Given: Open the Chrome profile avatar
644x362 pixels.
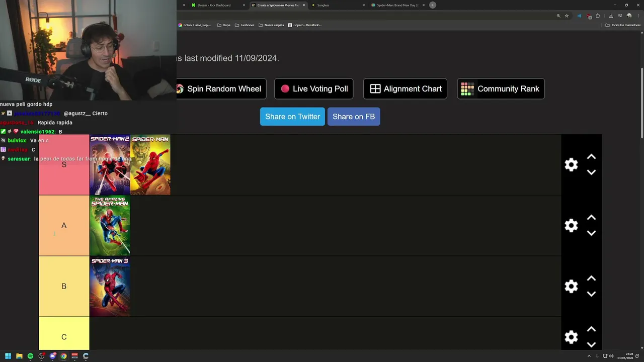Looking at the screenshot, I should (x=629, y=16).
